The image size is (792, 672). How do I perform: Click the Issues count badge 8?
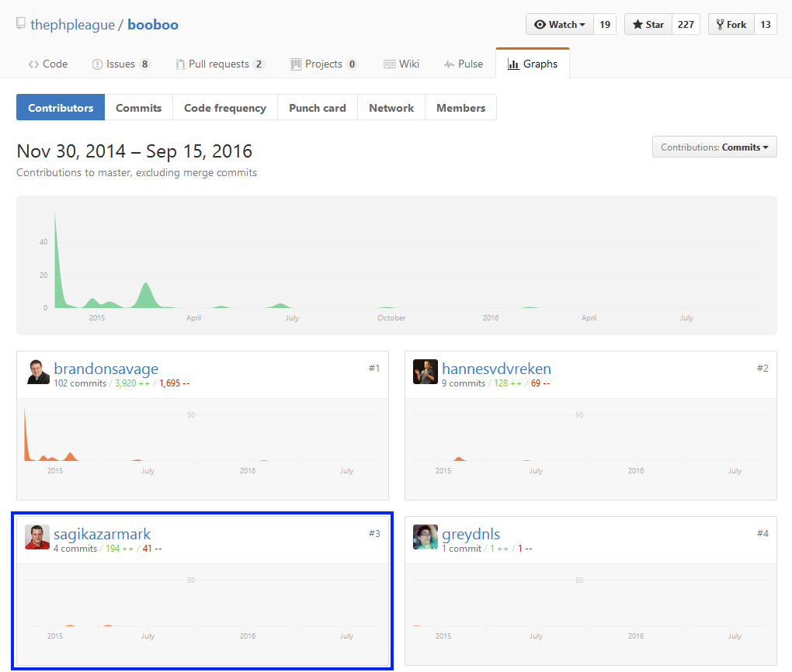145,64
